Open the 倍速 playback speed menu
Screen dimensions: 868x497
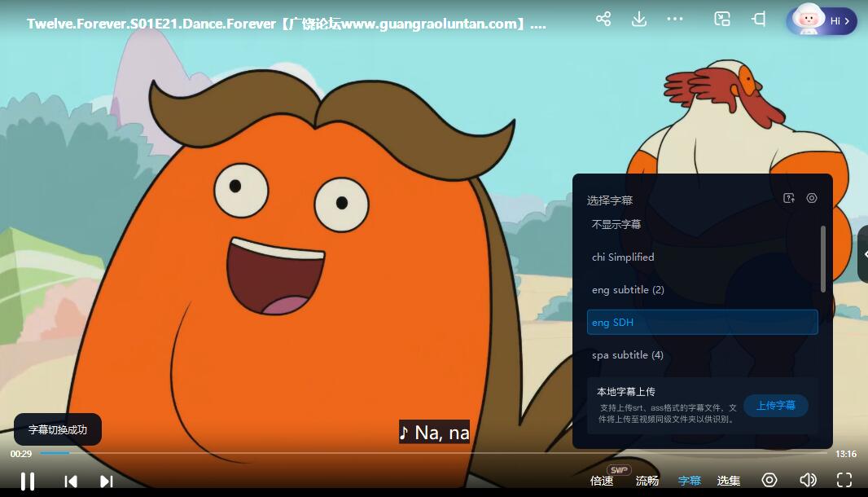click(x=602, y=481)
